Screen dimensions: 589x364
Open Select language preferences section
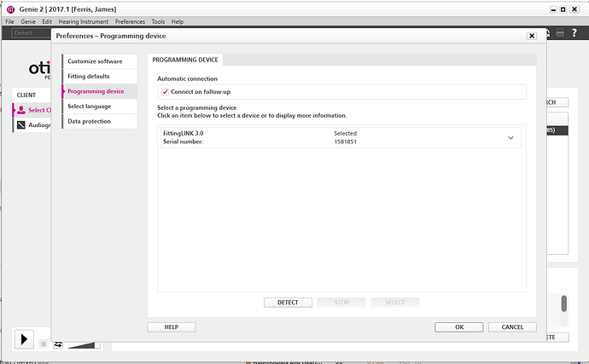point(100,107)
